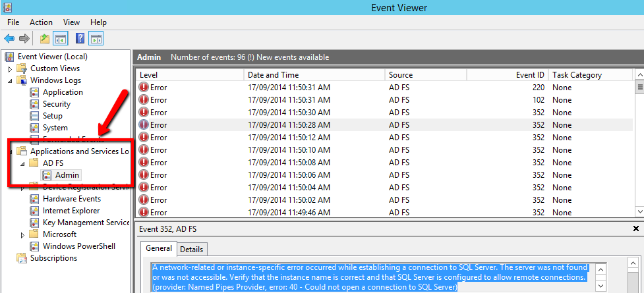Select the Security log in the tree
Viewport: 644px width, 293px height.
coord(56,104)
